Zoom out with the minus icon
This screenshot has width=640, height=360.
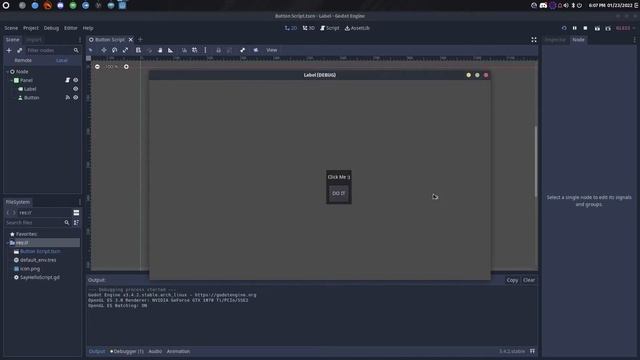pos(97,67)
